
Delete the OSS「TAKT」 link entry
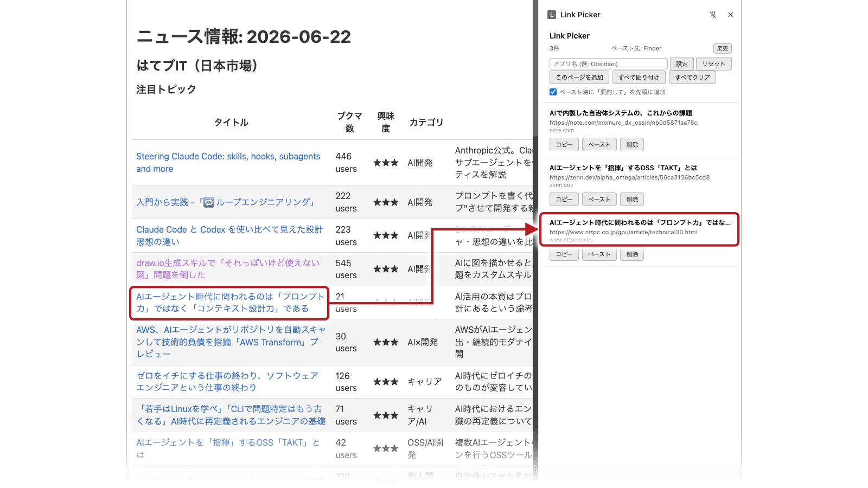click(632, 200)
